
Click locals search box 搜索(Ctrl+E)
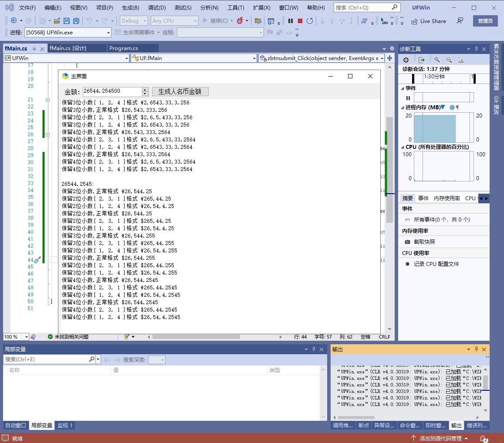tap(52, 359)
